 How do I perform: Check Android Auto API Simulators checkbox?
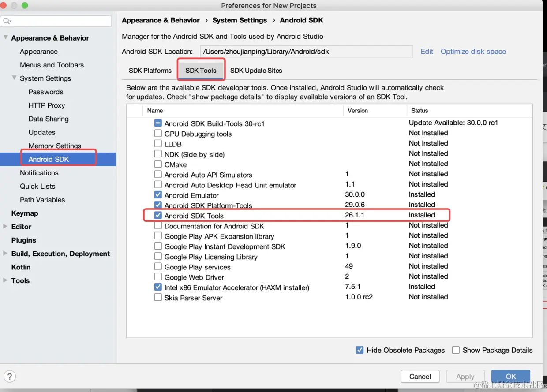pos(158,175)
